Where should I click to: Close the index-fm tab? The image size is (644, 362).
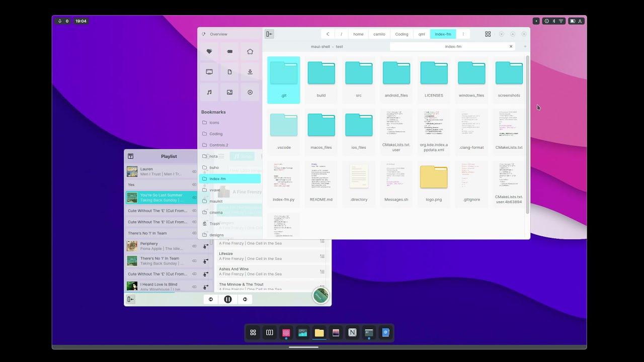click(x=511, y=46)
